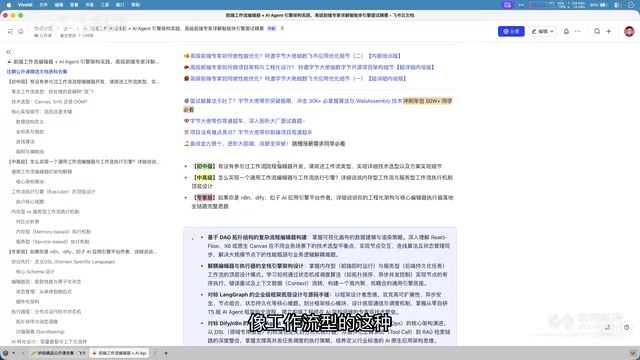Open link 字节大佬带你弯道超车，深入剖析大厂面试真题

point(247,121)
